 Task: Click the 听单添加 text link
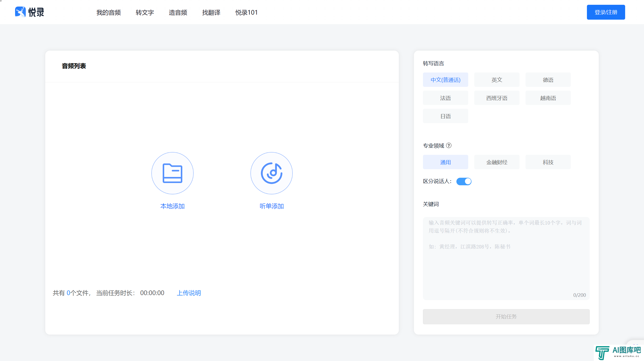click(x=272, y=206)
